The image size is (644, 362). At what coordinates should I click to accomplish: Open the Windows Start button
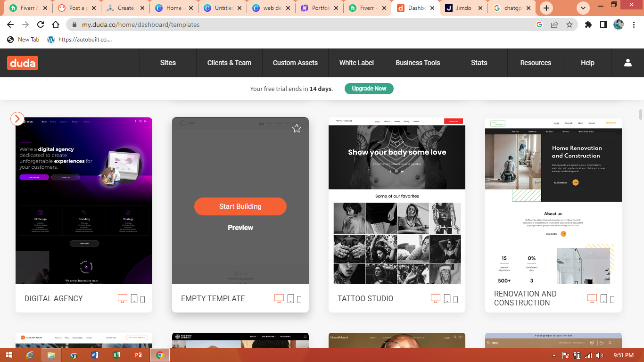(9, 355)
